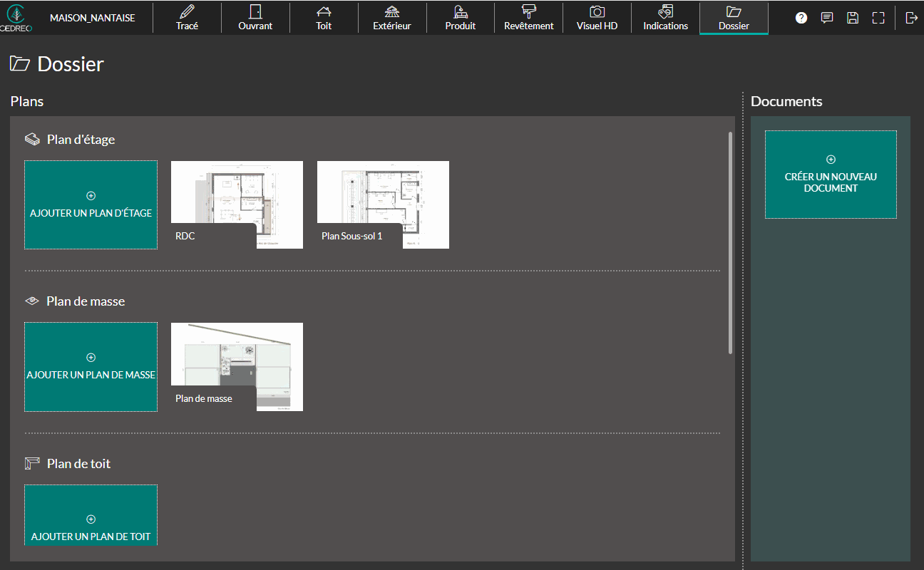
Task: Click CRÉER UN NOUVEAU DOCUMENT
Action: 830,175
